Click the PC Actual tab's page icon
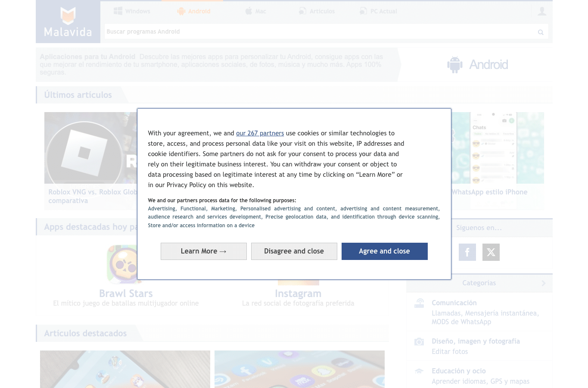Screen dimensions: 588x388 (x=363, y=11)
